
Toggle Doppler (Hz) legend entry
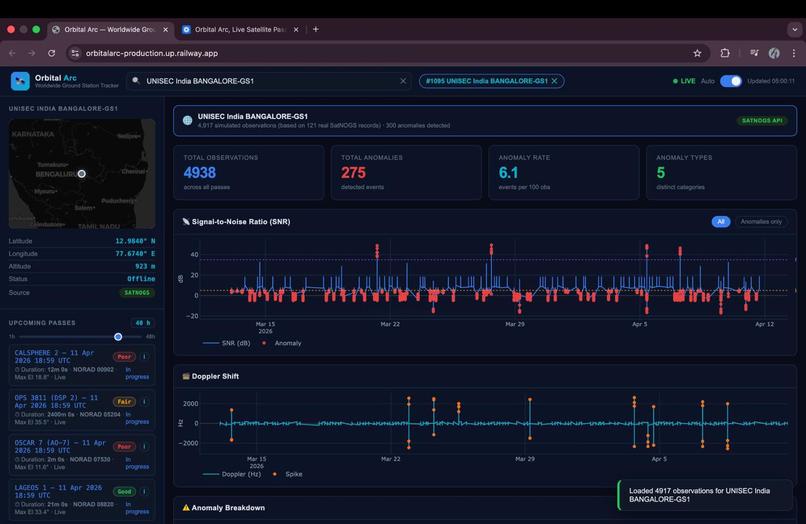(232, 474)
